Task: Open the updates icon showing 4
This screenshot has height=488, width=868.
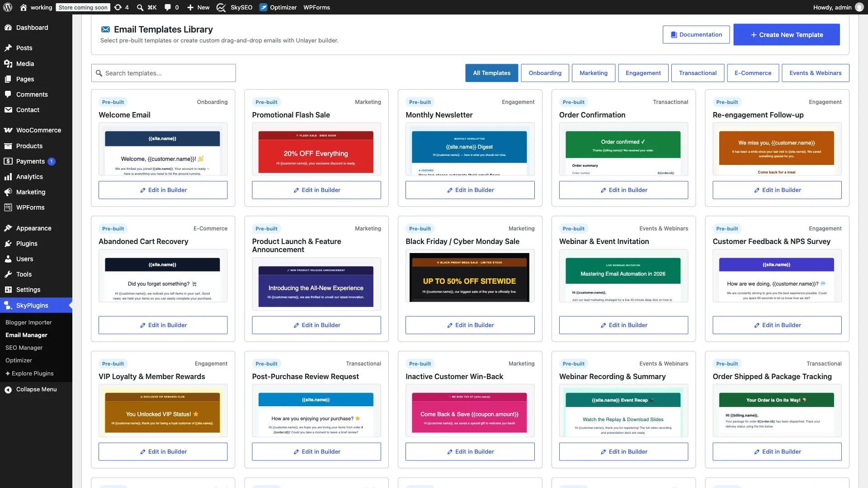Action: tap(122, 7)
